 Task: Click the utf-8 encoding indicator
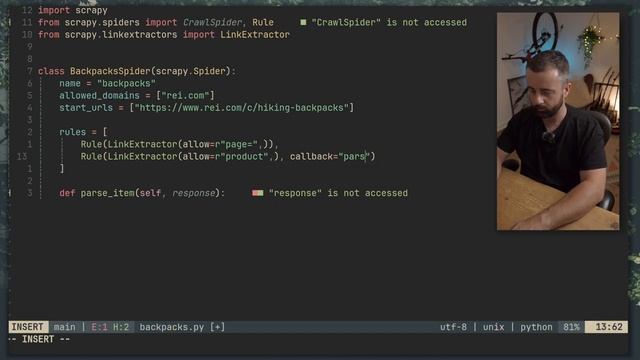click(x=453, y=327)
